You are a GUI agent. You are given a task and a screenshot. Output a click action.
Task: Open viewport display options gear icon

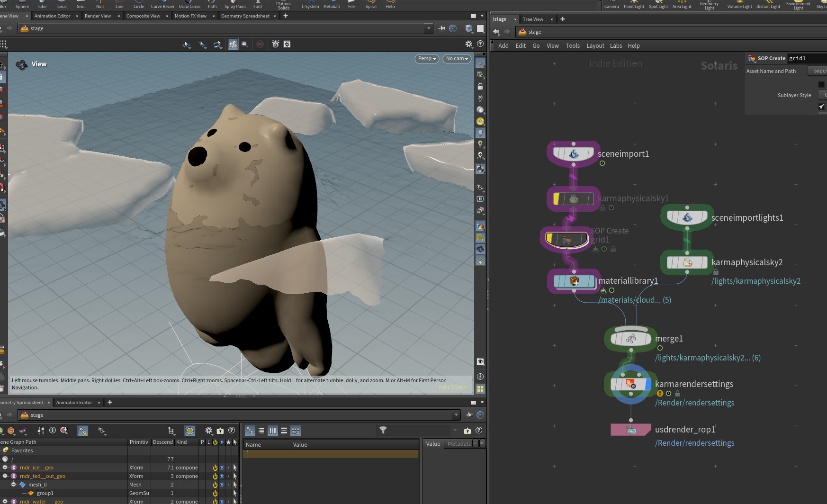tap(468, 44)
